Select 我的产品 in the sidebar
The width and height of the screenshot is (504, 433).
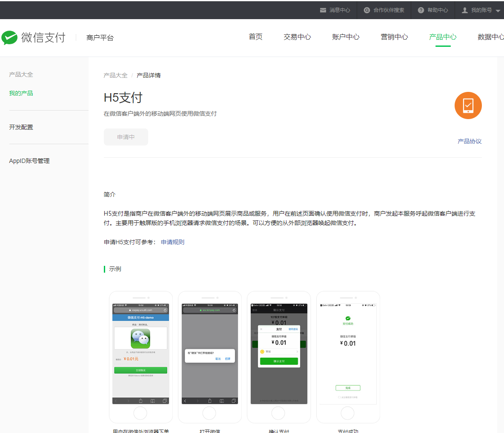(x=21, y=93)
